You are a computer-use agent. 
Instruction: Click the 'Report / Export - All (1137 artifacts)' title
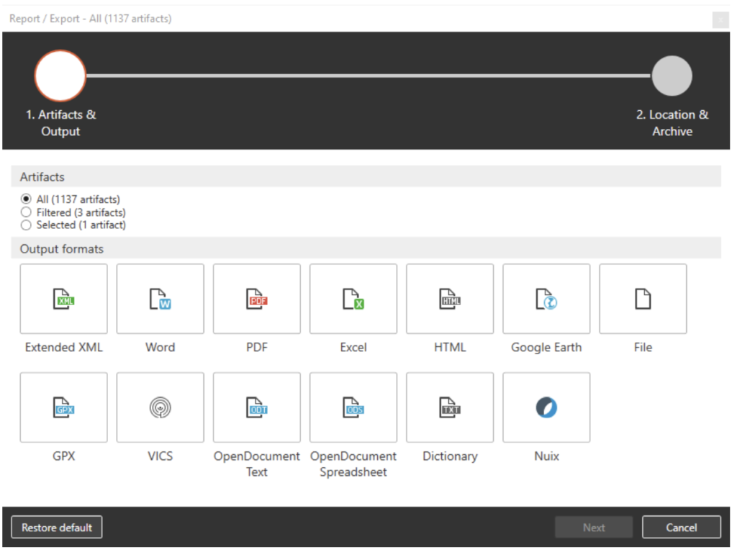(90, 19)
